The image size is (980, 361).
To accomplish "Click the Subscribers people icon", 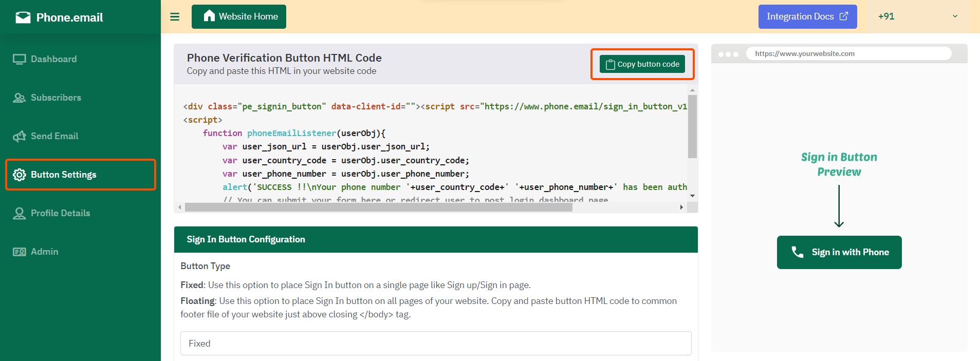I will click(x=20, y=98).
